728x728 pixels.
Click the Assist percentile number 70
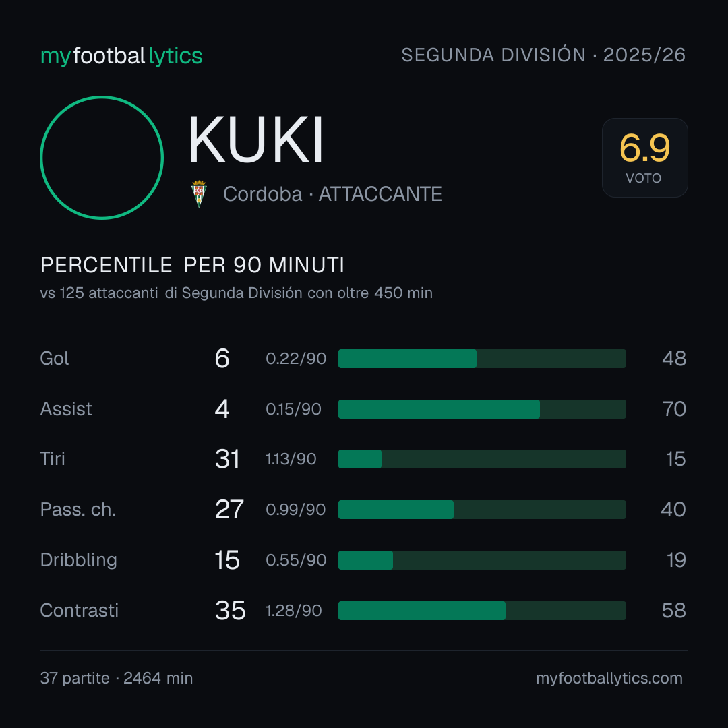click(674, 409)
